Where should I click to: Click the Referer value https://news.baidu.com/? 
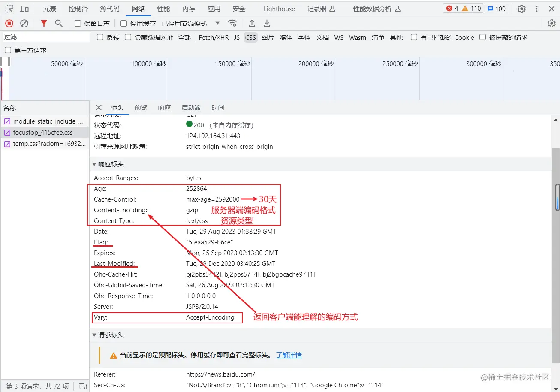click(x=220, y=374)
